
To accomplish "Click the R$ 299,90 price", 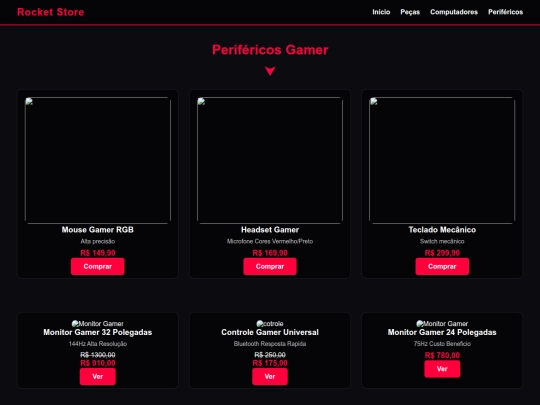I will click(x=442, y=253).
